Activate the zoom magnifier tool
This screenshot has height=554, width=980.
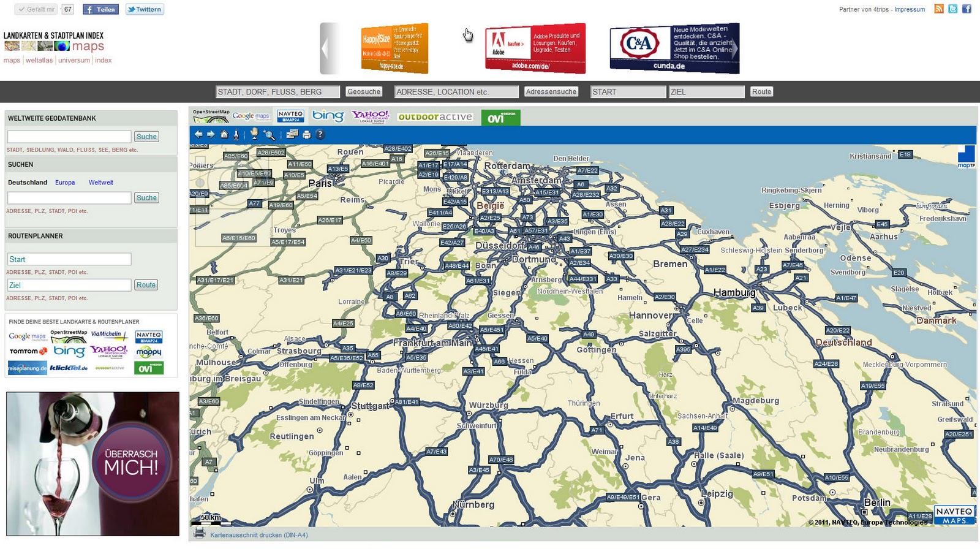pyautogui.click(x=268, y=134)
